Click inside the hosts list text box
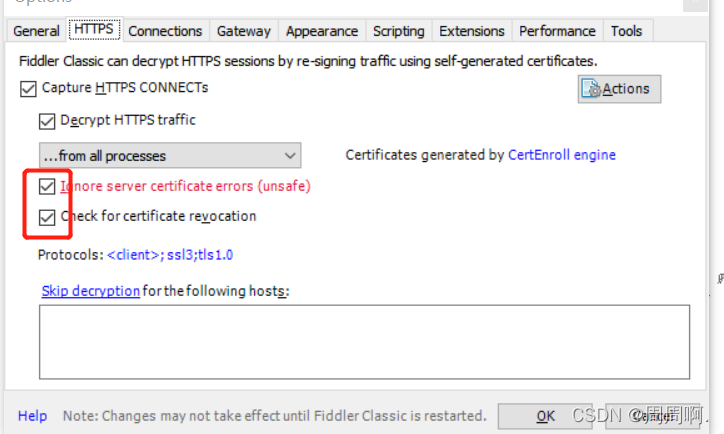Viewport: 724px width, 434px height. pyautogui.click(x=364, y=342)
